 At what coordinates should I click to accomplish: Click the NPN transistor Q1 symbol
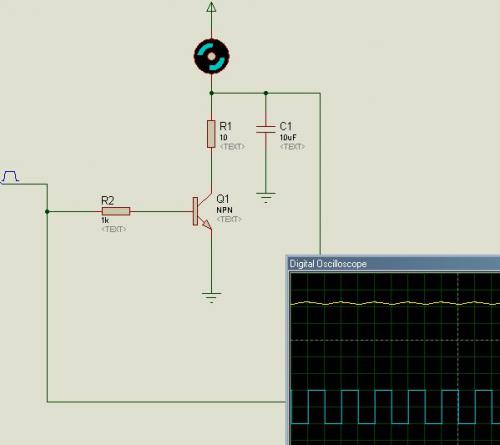coord(202,211)
